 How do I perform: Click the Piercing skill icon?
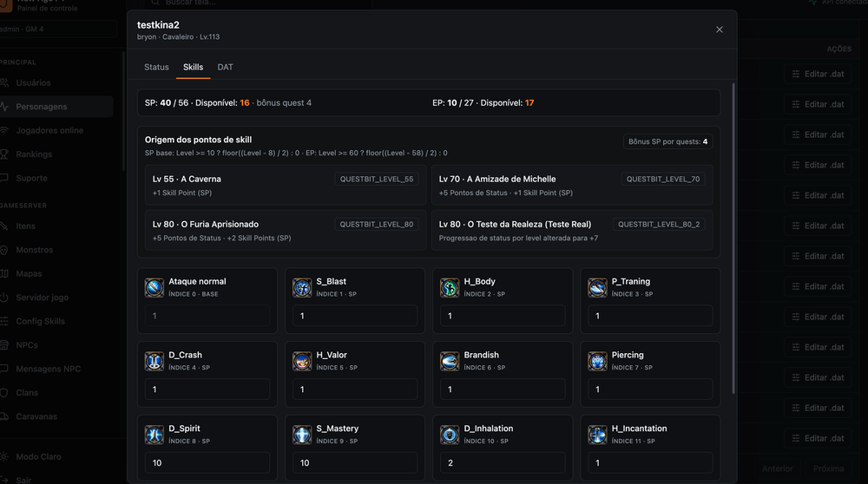tap(597, 361)
